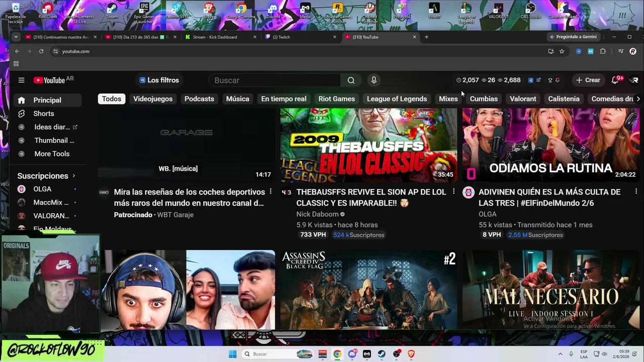Open options for ADIVINEN QUIÉN video

coord(636,192)
